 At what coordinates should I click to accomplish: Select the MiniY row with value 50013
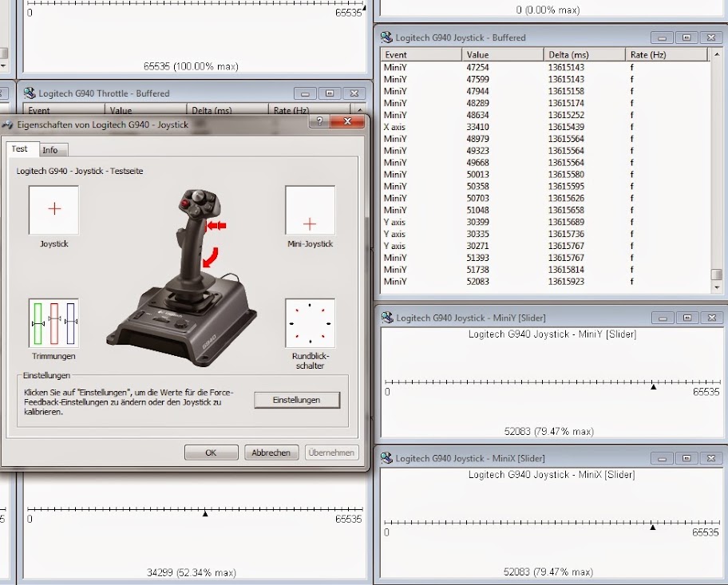pyautogui.click(x=545, y=175)
